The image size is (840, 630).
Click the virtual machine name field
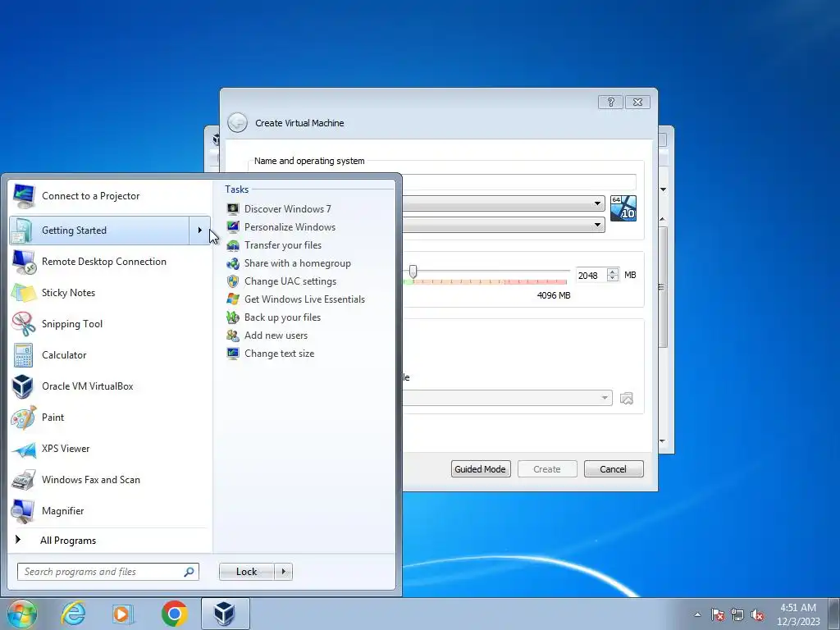(519, 181)
